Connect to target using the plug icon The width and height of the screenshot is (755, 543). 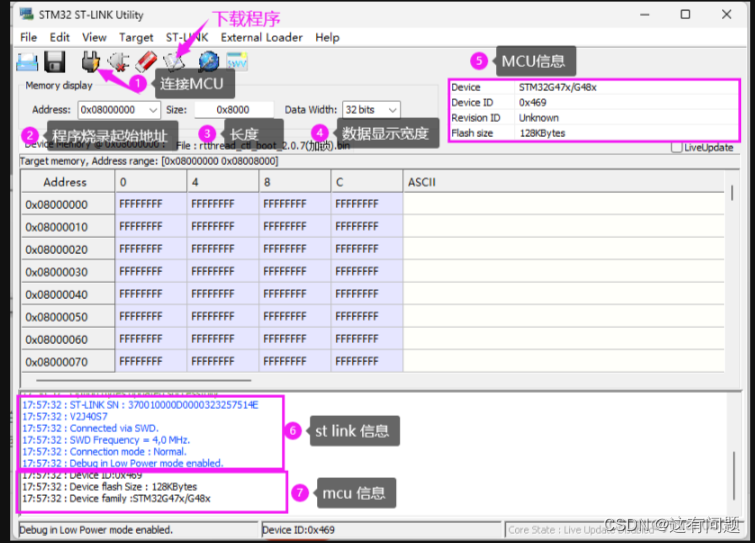[x=91, y=62]
